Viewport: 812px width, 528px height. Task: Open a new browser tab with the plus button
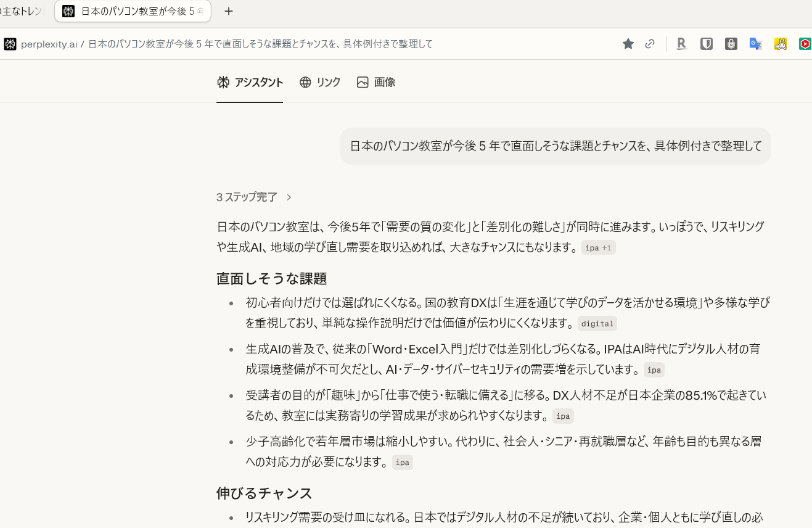point(229,11)
